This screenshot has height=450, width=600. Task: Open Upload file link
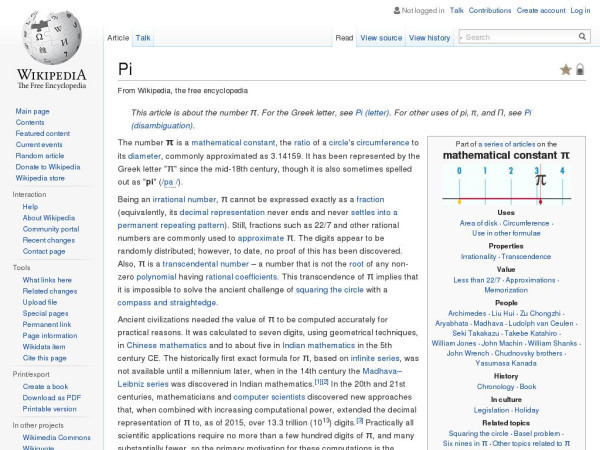click(x=40, y=302)
